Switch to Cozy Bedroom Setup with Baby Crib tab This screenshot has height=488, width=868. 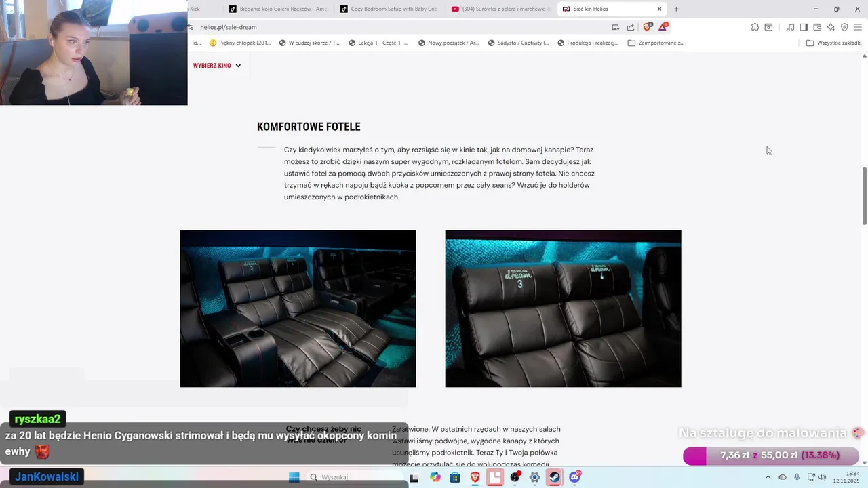point(389,9)
